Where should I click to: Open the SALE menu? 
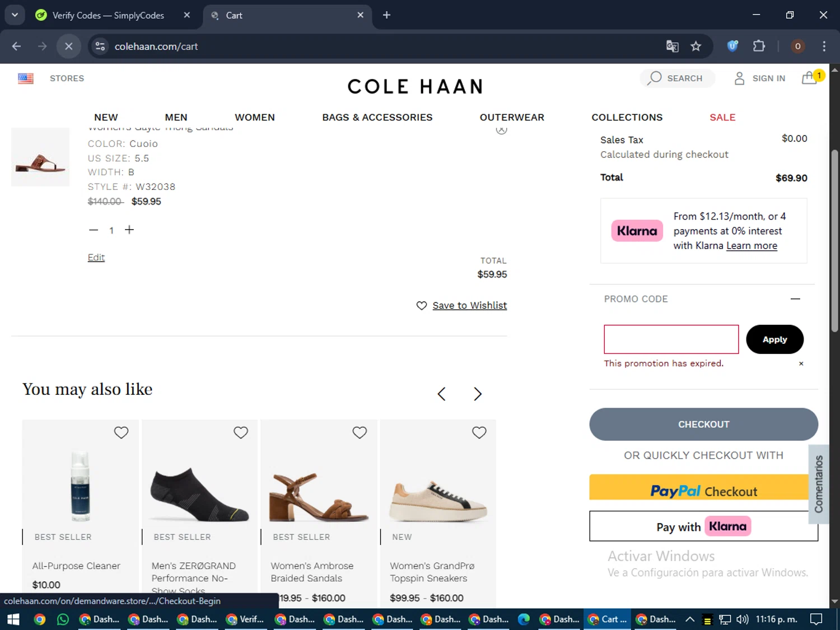722,117
